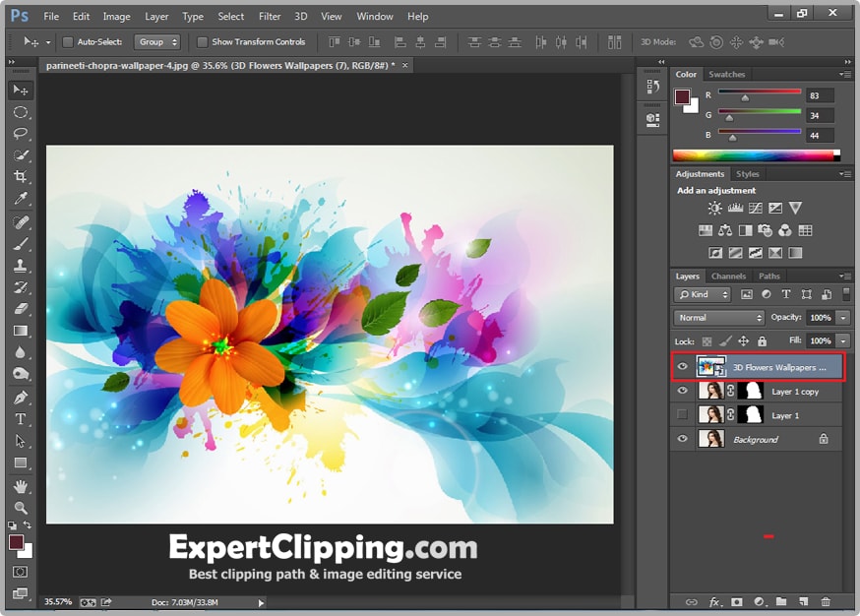
Task: Add a layer mask using the Layers panel icon
Action: coord(736,601)
